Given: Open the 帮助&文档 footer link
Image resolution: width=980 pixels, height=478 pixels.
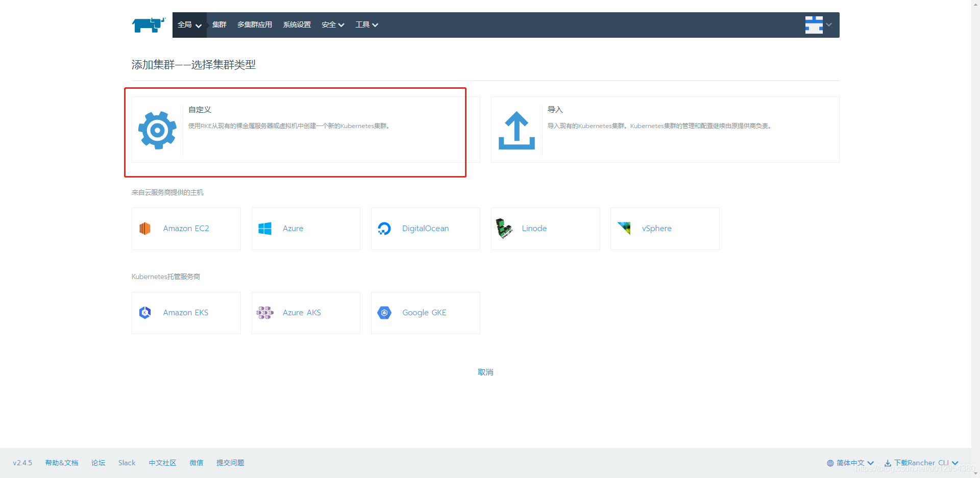Looking at the screenshot, I should [x=62, y=463].
